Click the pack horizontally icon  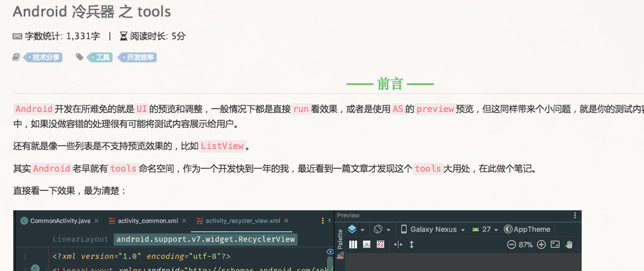[x=398, y=245]
